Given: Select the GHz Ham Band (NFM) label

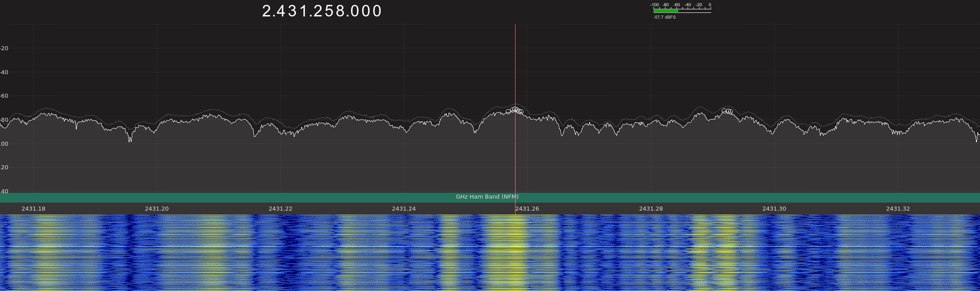Looking at the screenshot, I should 487,197.
